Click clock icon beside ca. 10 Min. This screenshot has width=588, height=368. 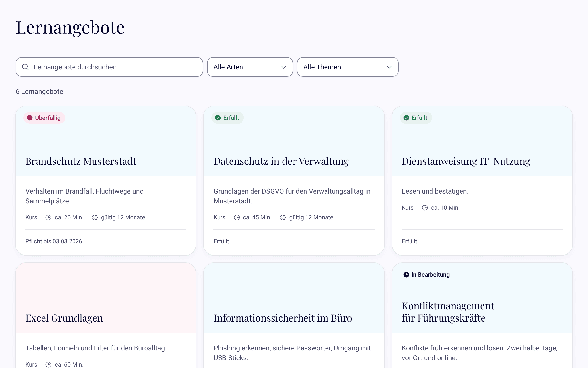[425, 208]
